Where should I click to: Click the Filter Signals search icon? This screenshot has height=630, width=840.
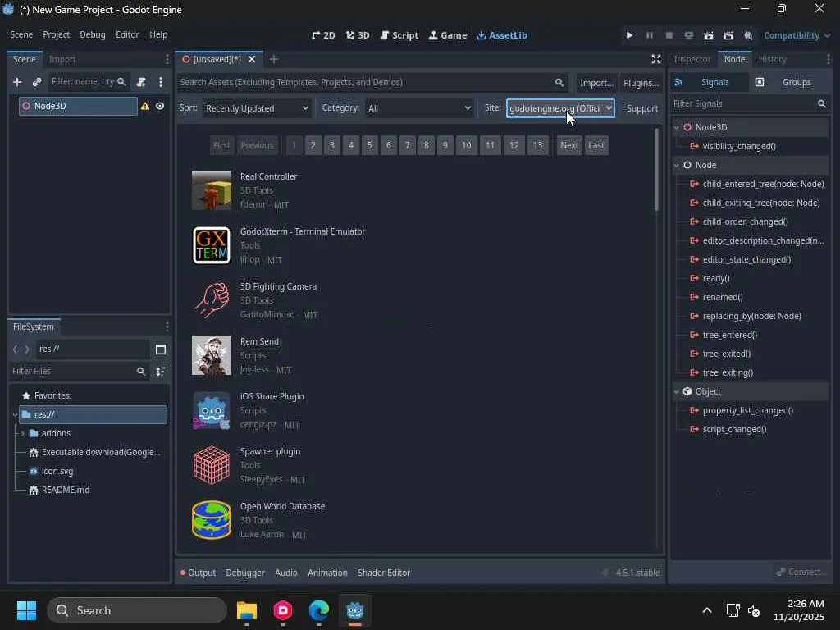(x=822, y=103)
